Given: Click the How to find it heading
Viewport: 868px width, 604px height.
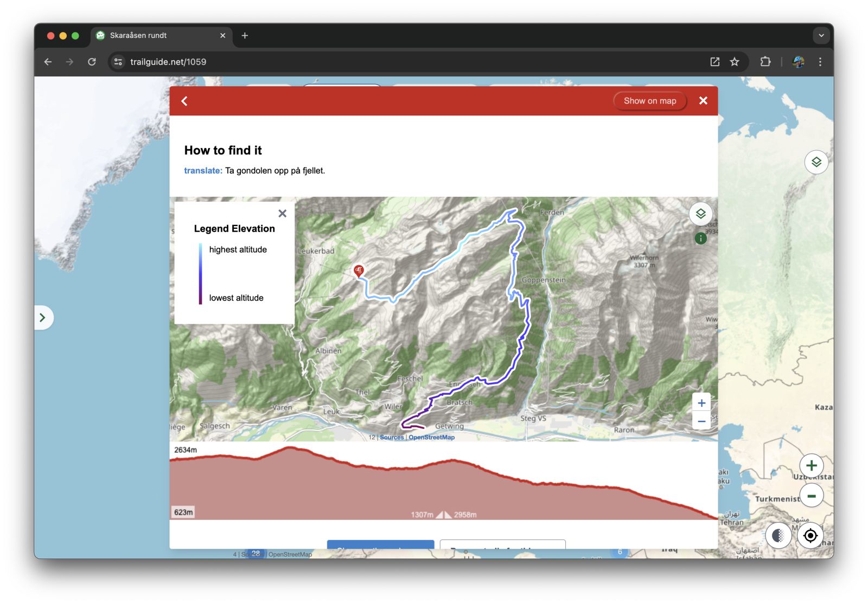Looking at the screenshot, I should [223, 150].
